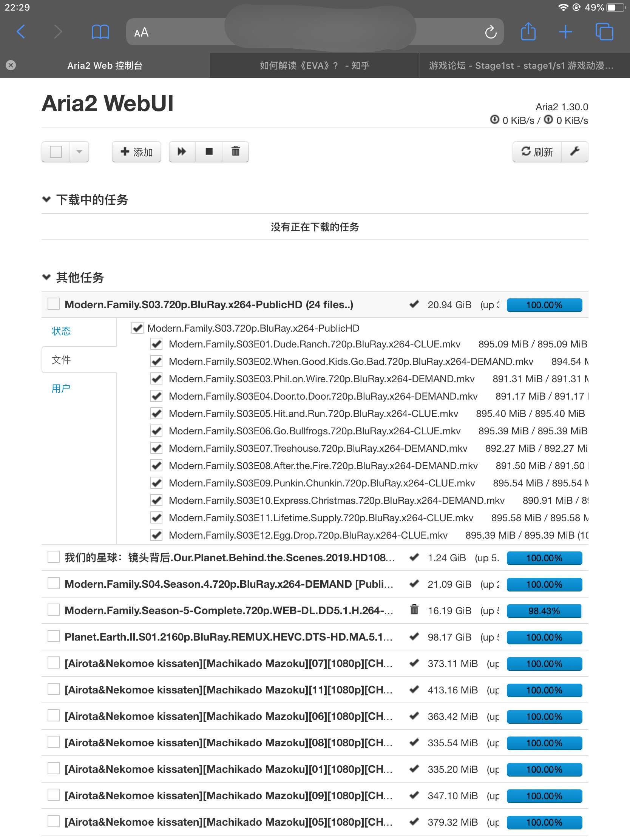Image resolution: width=630 pixels, height=840 pixels.
Task: Click the Aria2 WebUI heading
Action: 108,103
